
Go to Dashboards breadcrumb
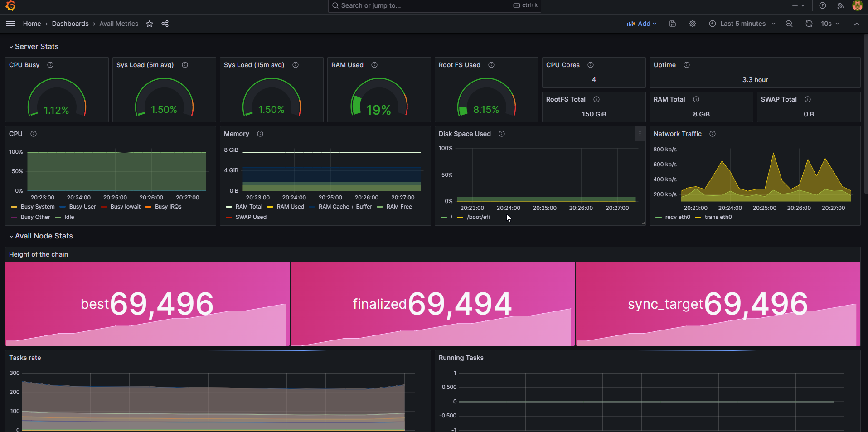(70, 24)
